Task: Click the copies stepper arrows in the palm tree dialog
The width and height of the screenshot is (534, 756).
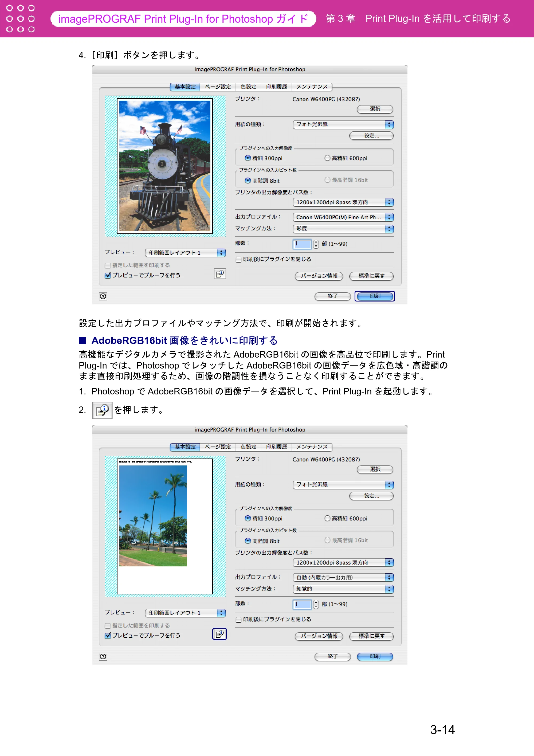Action: [316, 604]
